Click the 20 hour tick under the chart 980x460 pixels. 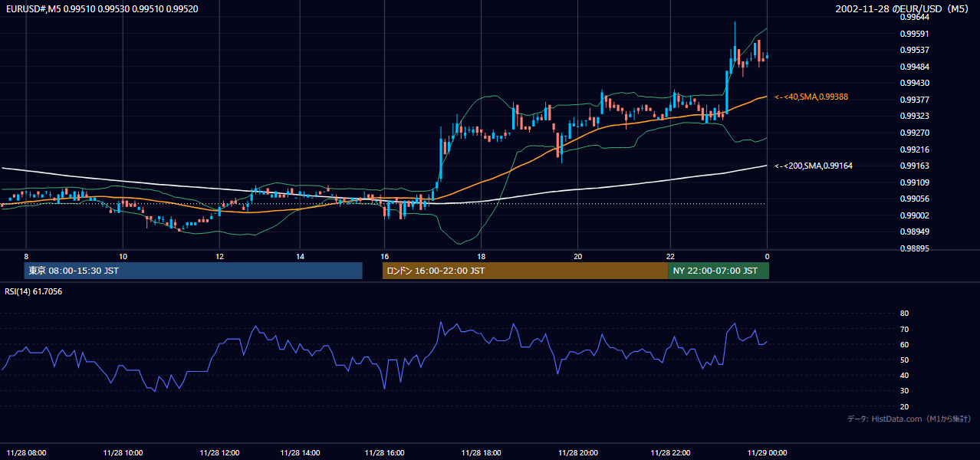pos(578,256)
